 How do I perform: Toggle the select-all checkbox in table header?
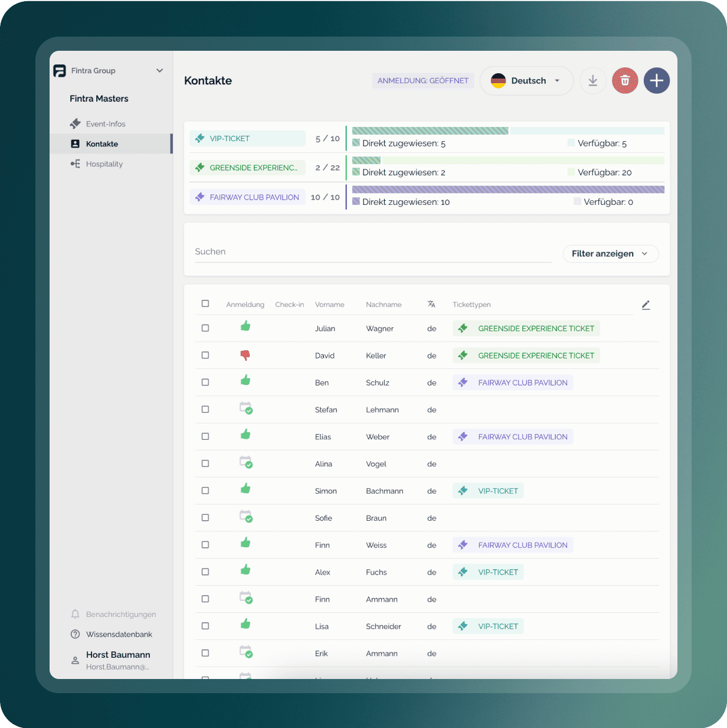[x=205, y=303]
